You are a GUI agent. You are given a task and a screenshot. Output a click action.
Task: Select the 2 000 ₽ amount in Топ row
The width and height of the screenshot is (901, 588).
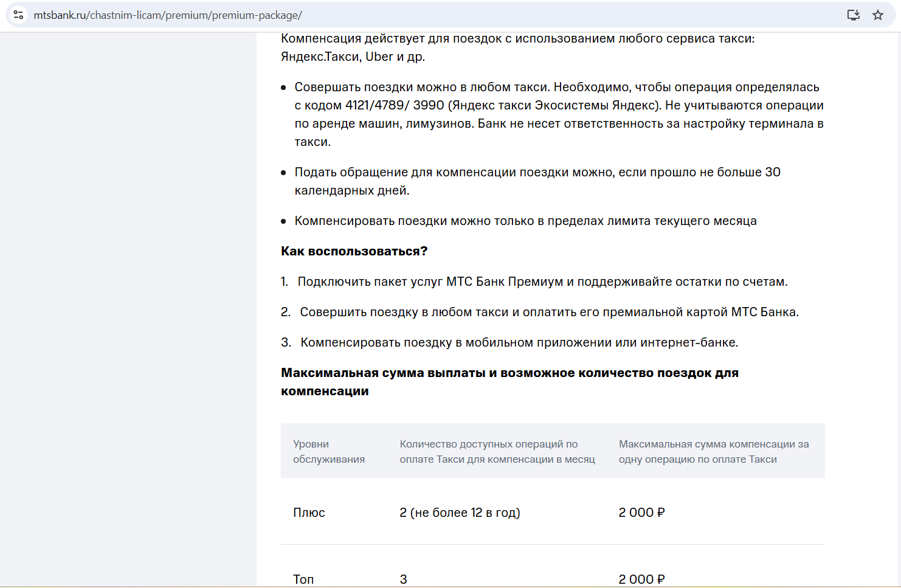click(642, 579)
